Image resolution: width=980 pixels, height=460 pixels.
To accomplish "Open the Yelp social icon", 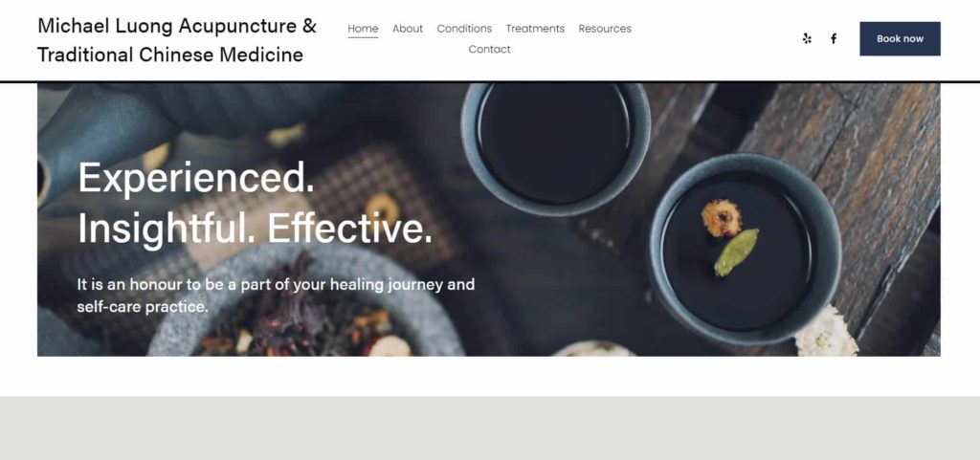I will point(807,38).
